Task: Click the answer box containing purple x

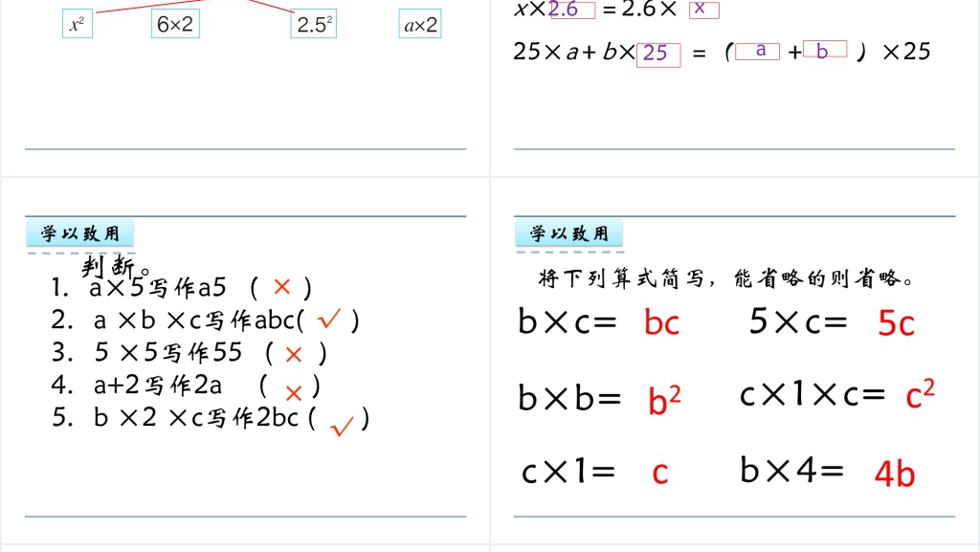Action: (703, 10)
